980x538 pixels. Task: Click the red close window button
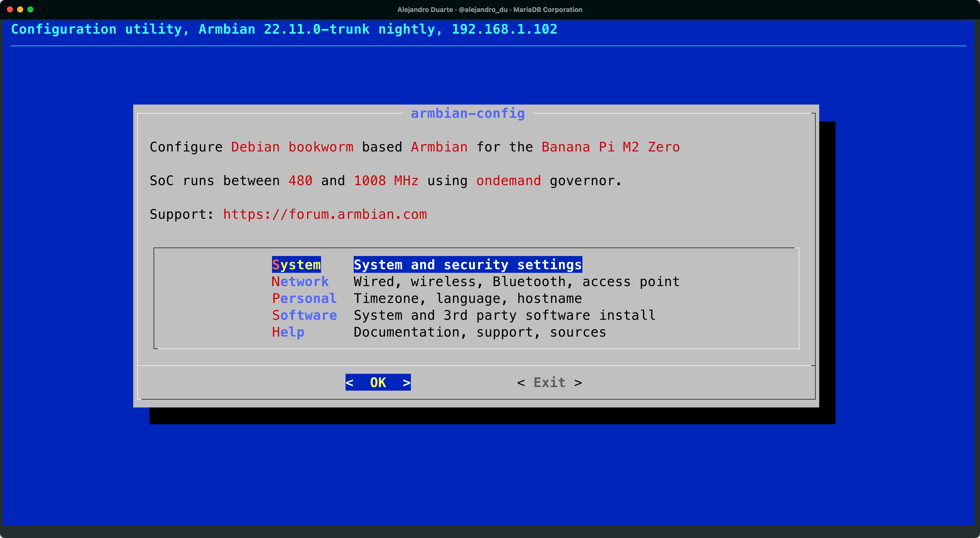tap(10, 9)
